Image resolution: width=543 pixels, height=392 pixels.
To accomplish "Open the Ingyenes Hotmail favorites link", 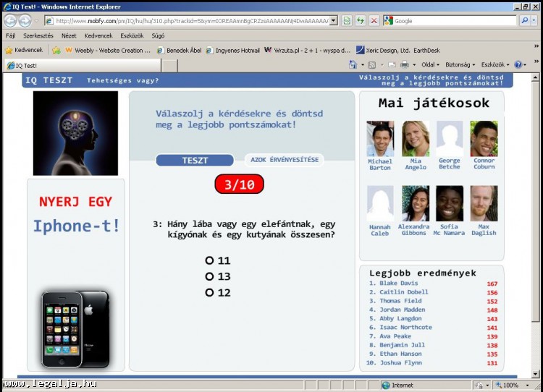I will (233, 51).
